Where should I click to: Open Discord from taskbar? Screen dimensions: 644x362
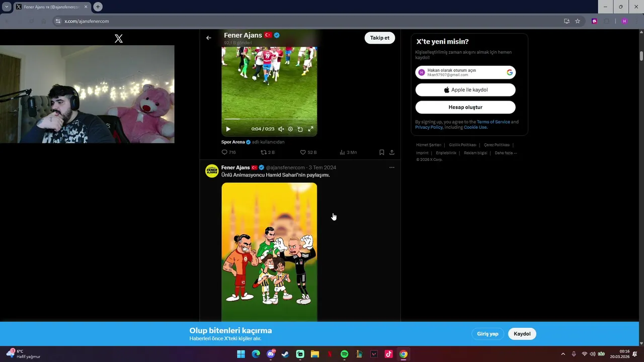(x=271, y=354)
